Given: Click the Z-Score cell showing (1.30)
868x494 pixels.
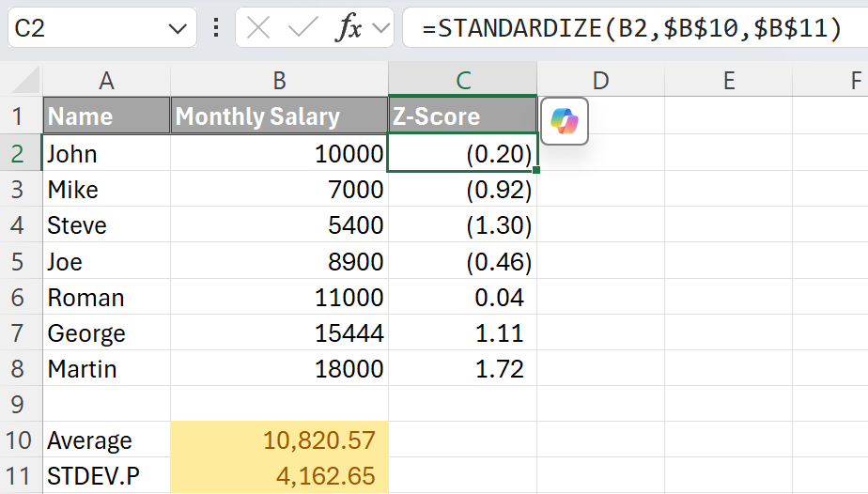Looking at the screenshot, I should (463, 225).
